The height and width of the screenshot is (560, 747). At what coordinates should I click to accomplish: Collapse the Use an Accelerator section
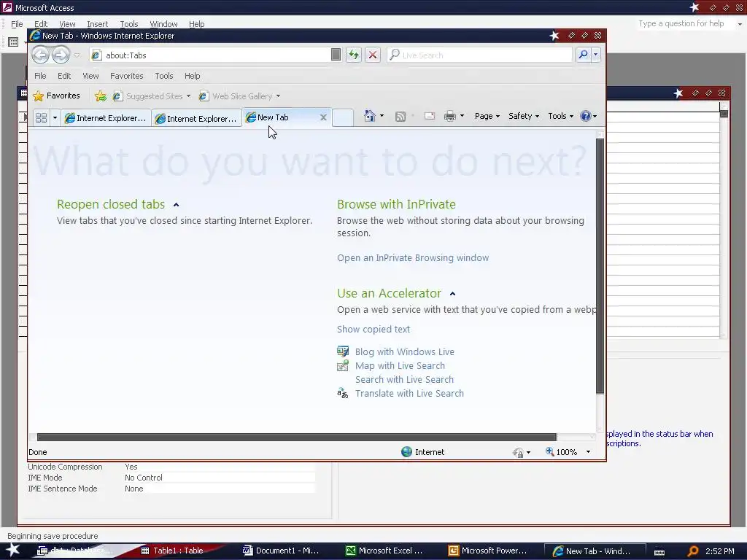[452, 294]
